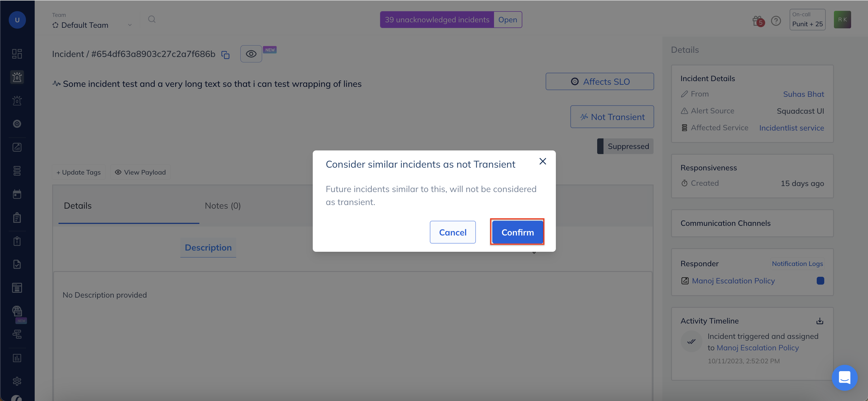The height and width of the screenshot is (401, 868).
Task: Toggle the Affects SLO button
Action: (600, 81)
